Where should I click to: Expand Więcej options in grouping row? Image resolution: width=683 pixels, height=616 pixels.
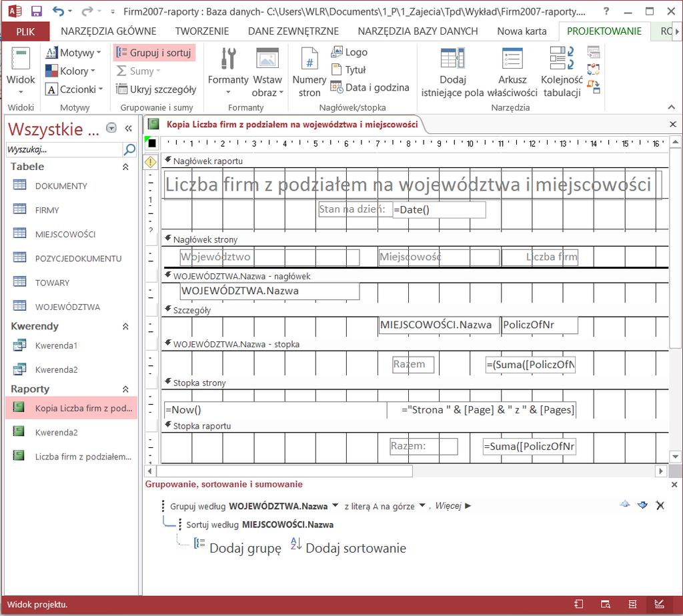[x=453, y=506]
